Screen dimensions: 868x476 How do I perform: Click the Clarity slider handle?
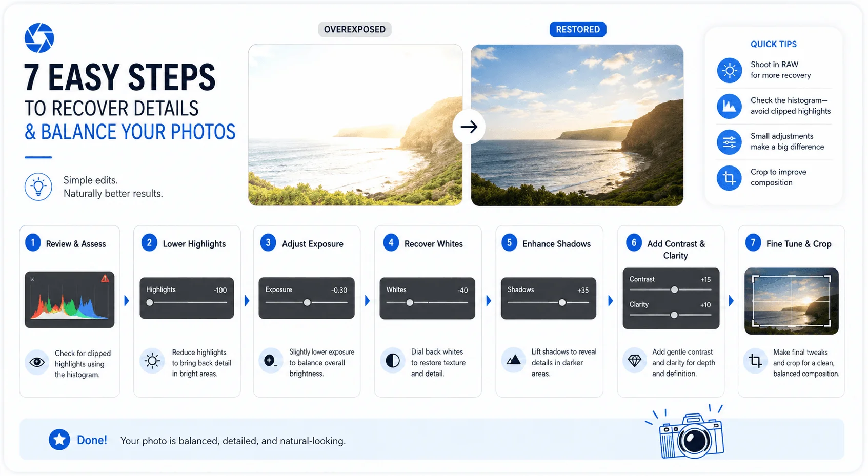point(674,315)
